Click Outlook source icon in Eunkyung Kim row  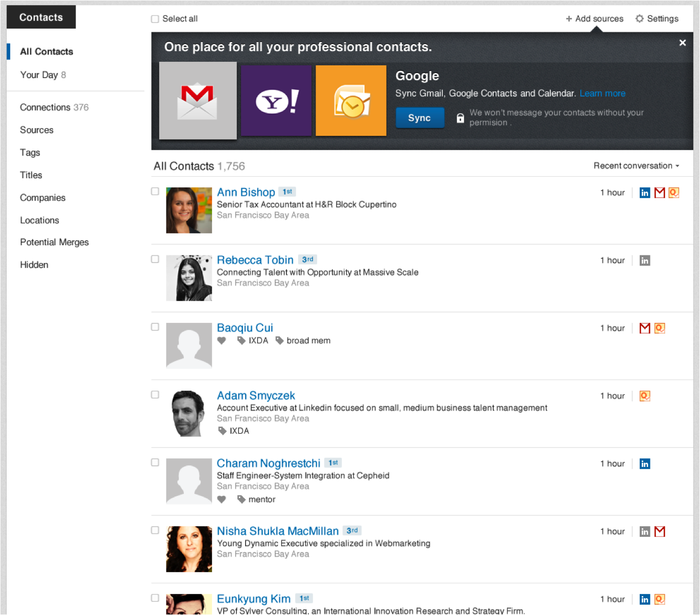tap(660, 599)
